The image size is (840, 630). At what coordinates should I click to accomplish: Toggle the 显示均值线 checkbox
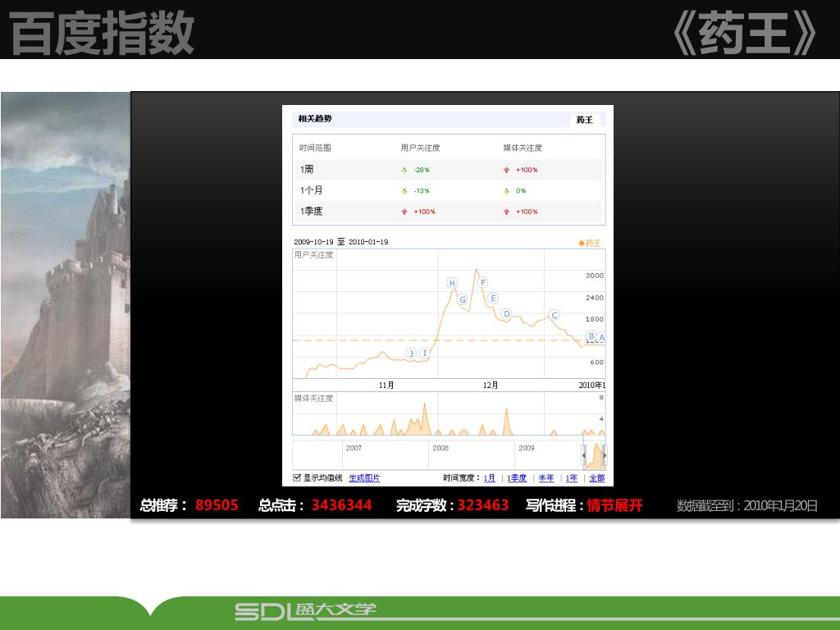[x=297, y=477]
